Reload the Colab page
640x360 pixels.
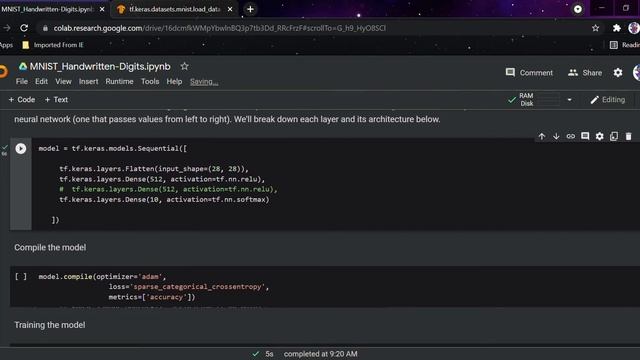click(24, 28)
